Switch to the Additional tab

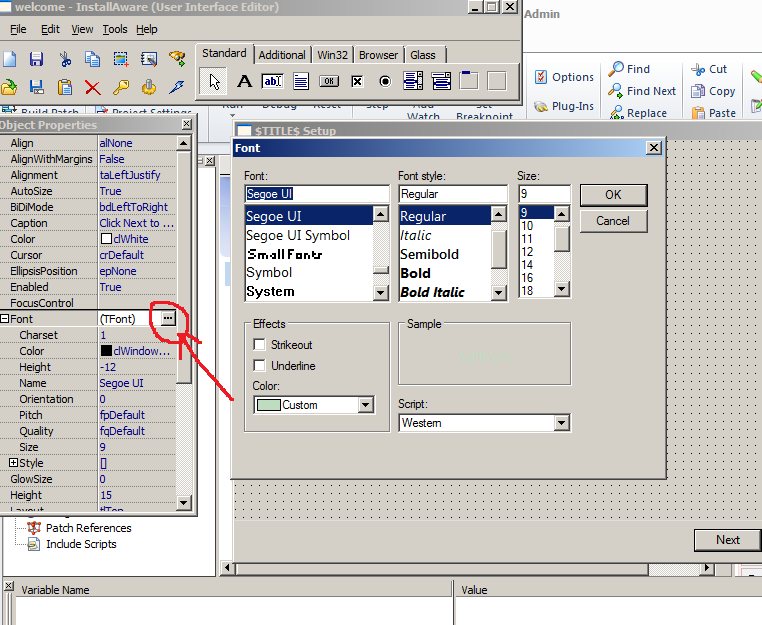(282, 55)
